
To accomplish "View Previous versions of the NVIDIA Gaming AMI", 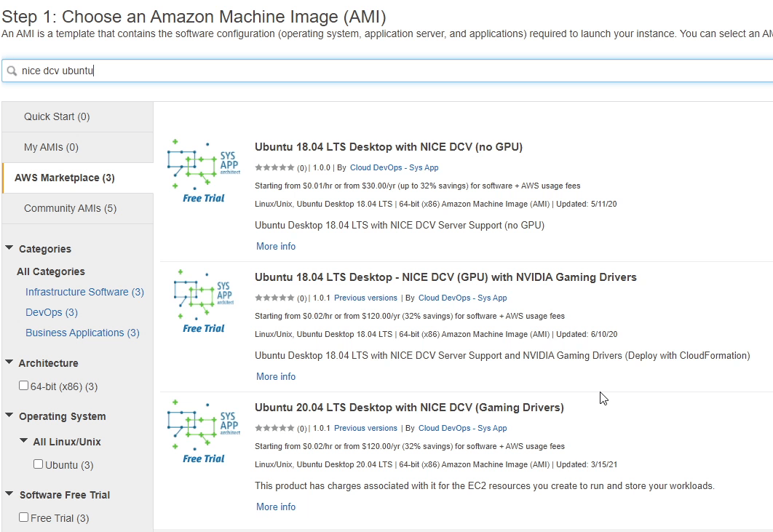I will click(365, 297).
